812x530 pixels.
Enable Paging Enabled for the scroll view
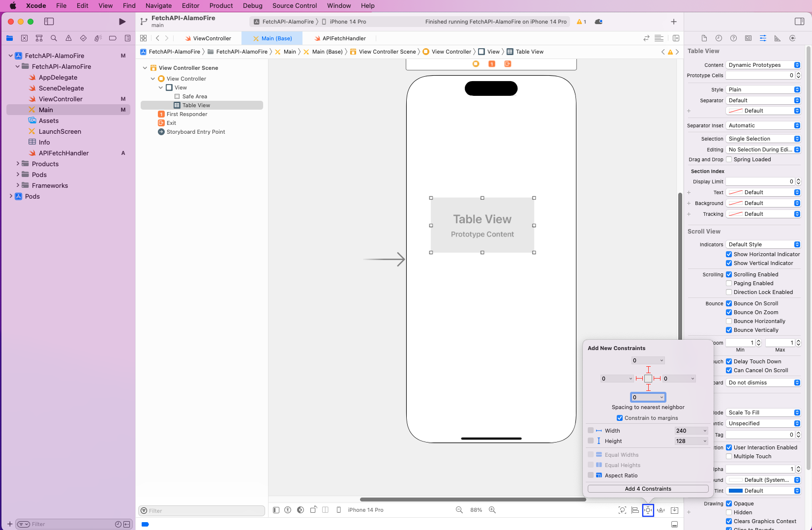(729, 283)
